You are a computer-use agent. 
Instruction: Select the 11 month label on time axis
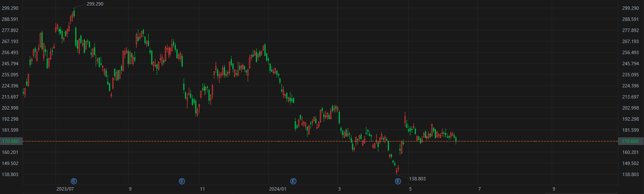click(202, 188)
